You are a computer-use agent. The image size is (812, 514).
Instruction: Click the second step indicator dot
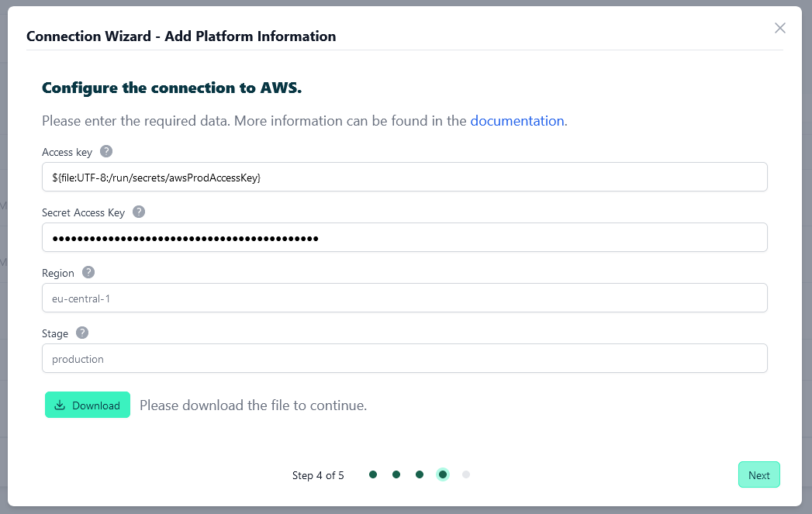396,473
